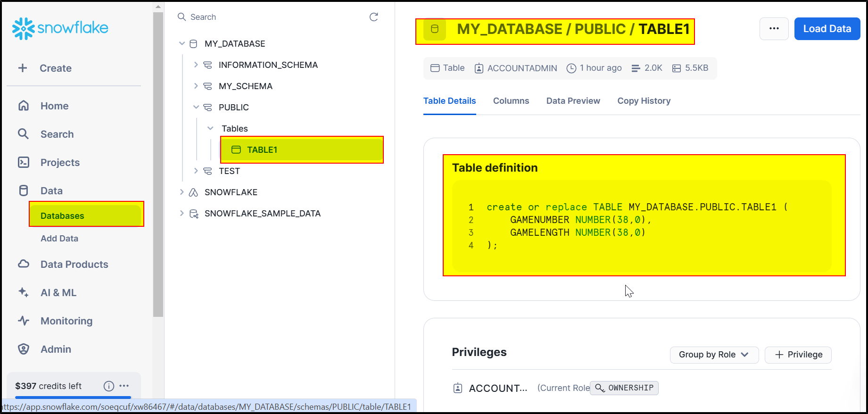Select Add Data in the sidebar
Viewport: 868px width, 414px height.
coord(59,239)
